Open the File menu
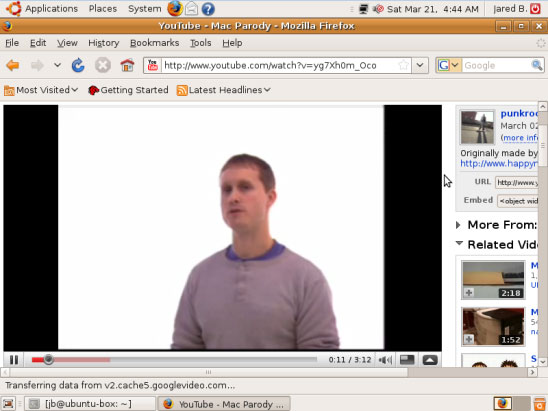 [12, 43]
